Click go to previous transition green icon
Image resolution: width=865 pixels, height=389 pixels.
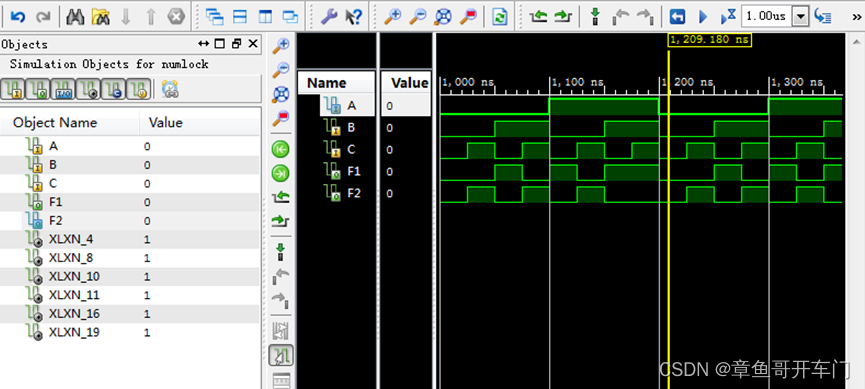pyautogui.click(x=281, y=150)
